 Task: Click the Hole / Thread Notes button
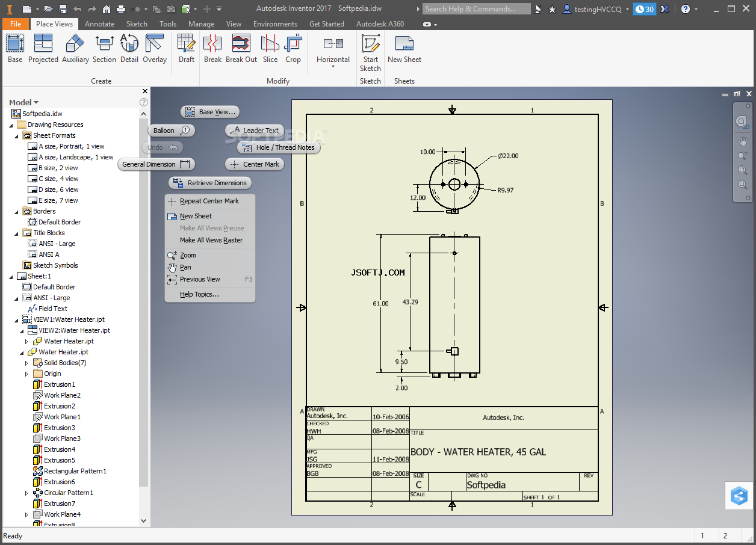coord(279,147)
